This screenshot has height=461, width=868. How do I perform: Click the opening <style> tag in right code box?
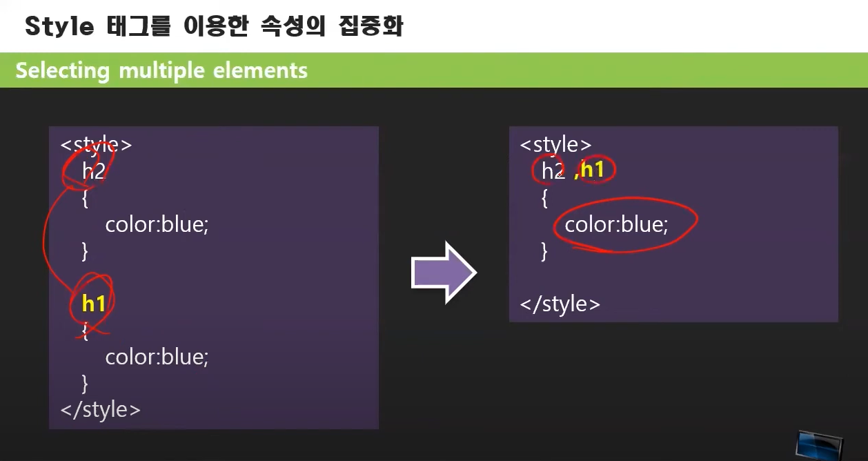(555, 144)
